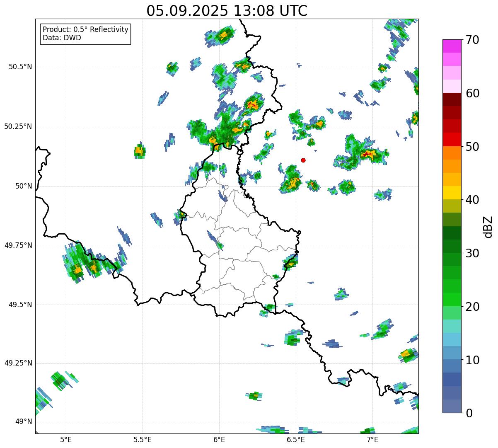Click the title text 05.09.2025 13:08 UTC
This screenshot has height=448, width=498.
(227, 11)
